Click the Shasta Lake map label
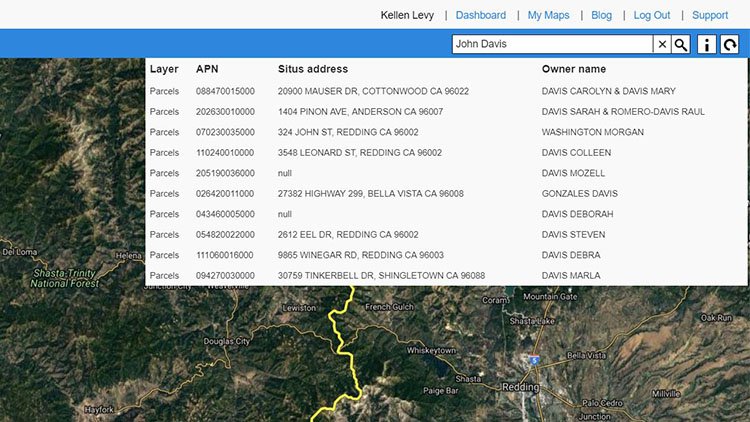The image size is (750, 422). (531, 321)
